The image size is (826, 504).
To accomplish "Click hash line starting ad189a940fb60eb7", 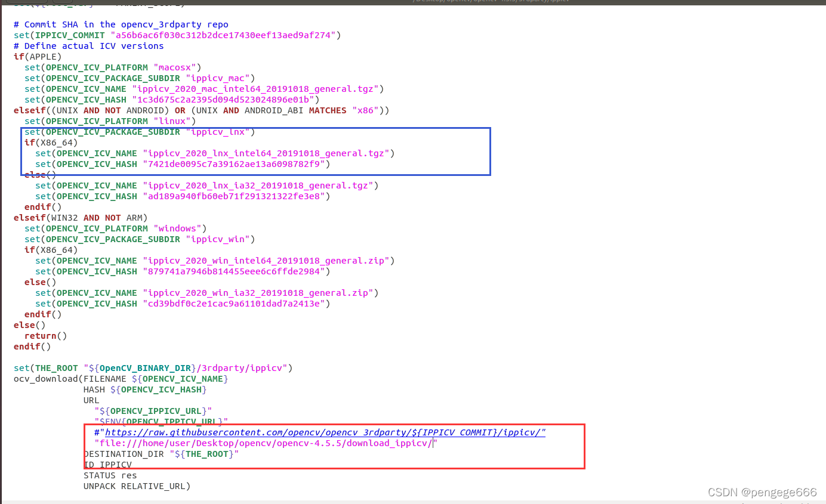I will point(183,196).
